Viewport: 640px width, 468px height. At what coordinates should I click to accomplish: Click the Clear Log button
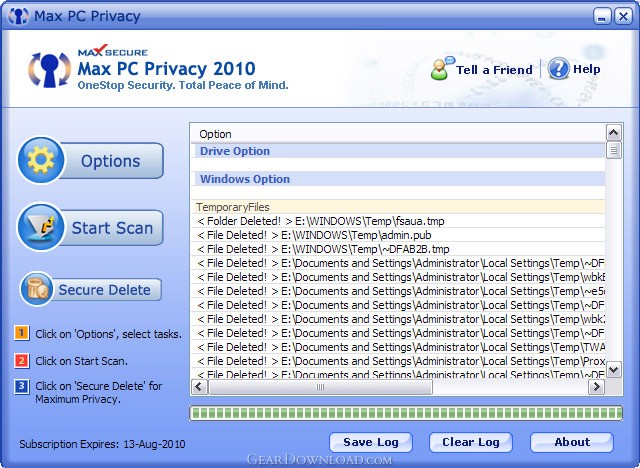pyautogui.click(x=471, y=442)
